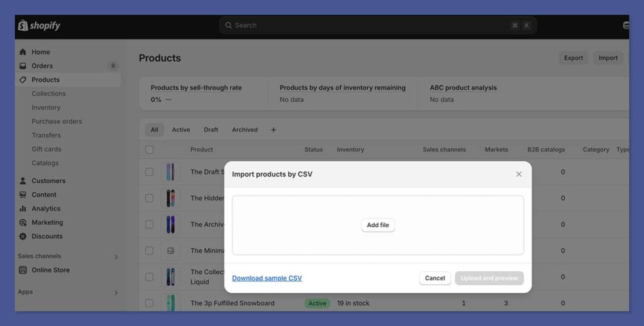Add a new view with plus icon
This screenshot has width=644, height=326.
274,129
